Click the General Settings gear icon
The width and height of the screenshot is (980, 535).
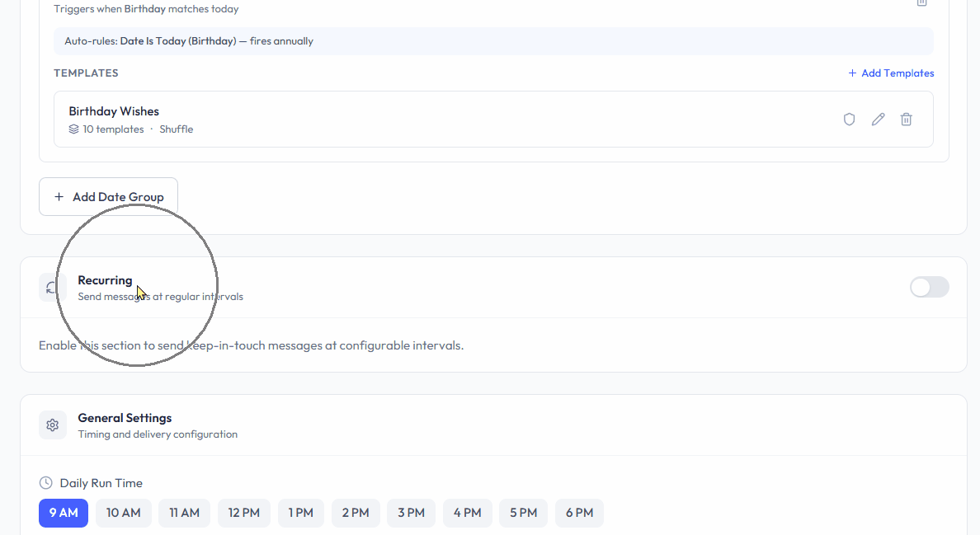click(53, 425)
